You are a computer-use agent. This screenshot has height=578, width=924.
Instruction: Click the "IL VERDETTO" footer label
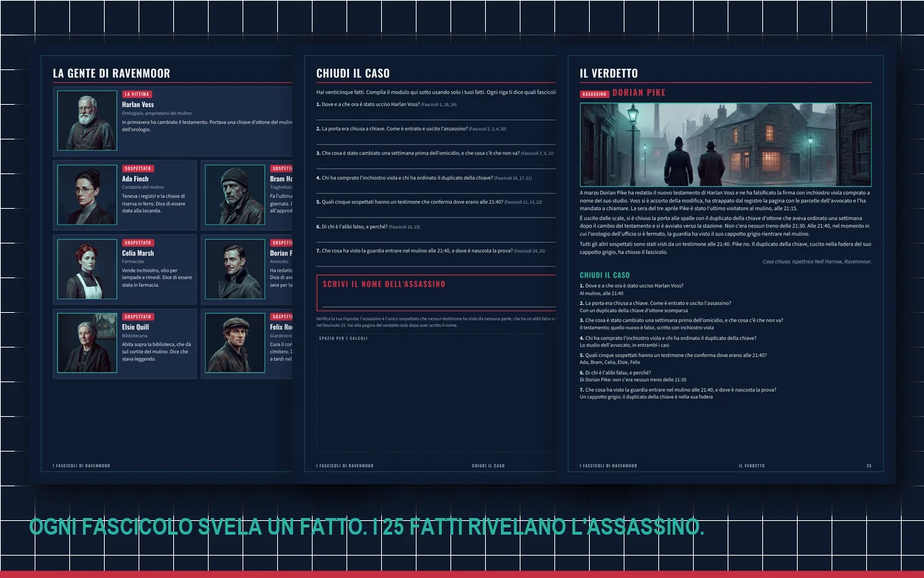[751, 466]
